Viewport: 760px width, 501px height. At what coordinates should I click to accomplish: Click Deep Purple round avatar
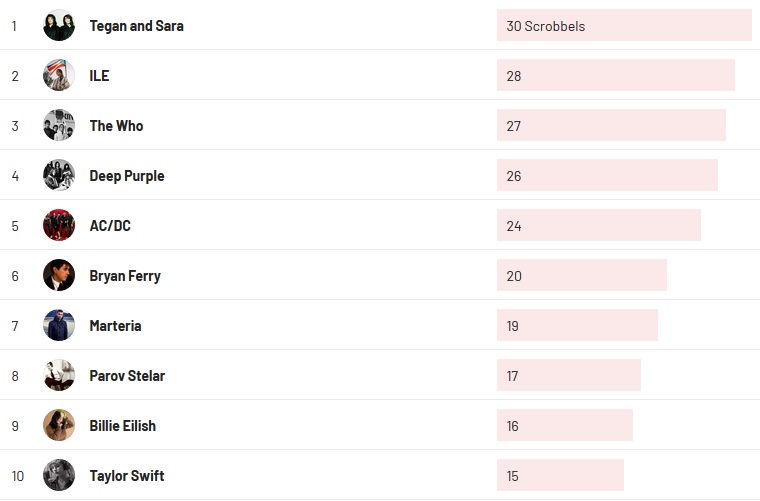(59, 175)
